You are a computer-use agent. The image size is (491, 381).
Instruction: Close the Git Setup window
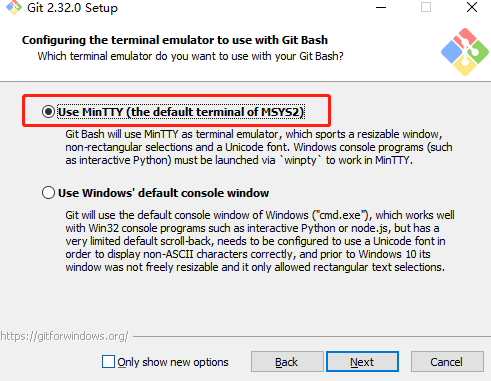pyautogui.click(x=472, y=7)
